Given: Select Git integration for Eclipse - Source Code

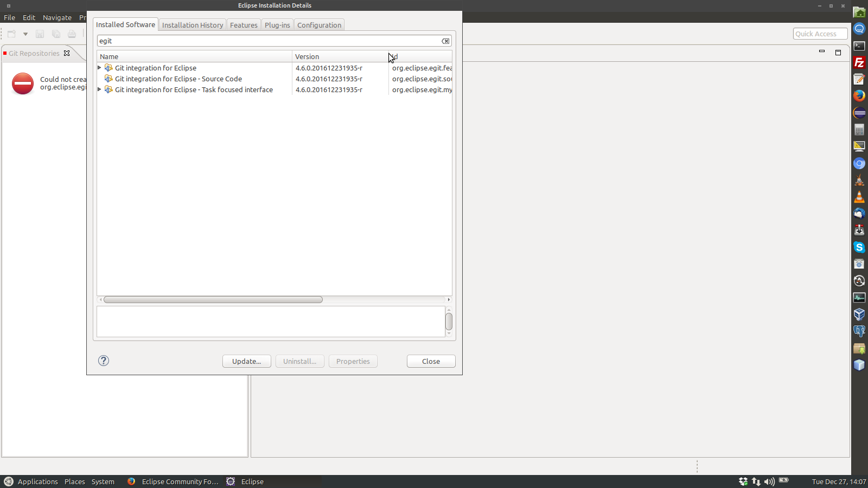Looking at the screenshot, I should (x=178, y=79).
